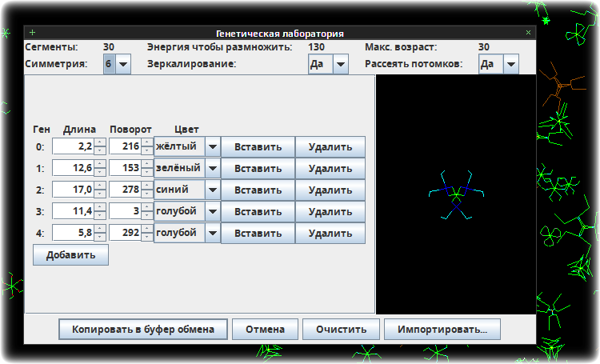The image size is (600, 364).
Task: Click Вставить button in gene 0 row
Action: tap(258, 146)
